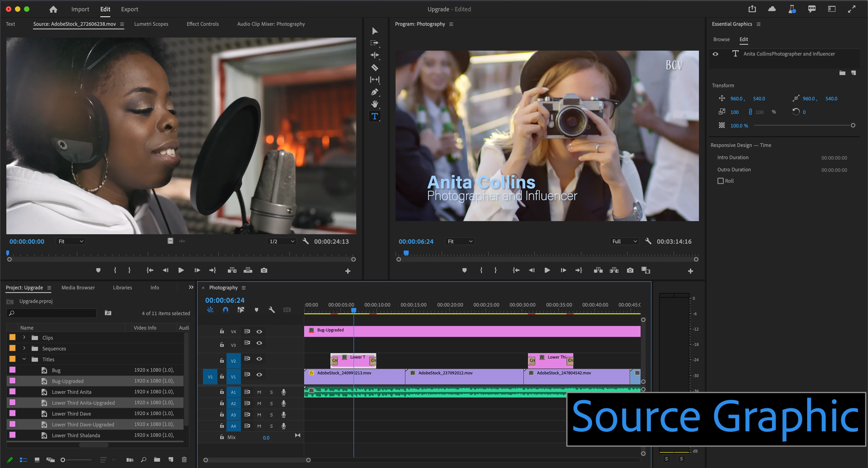Toggle V4 track output eye
This screenshot has height=468, width=868.
(x=259, y=331)
